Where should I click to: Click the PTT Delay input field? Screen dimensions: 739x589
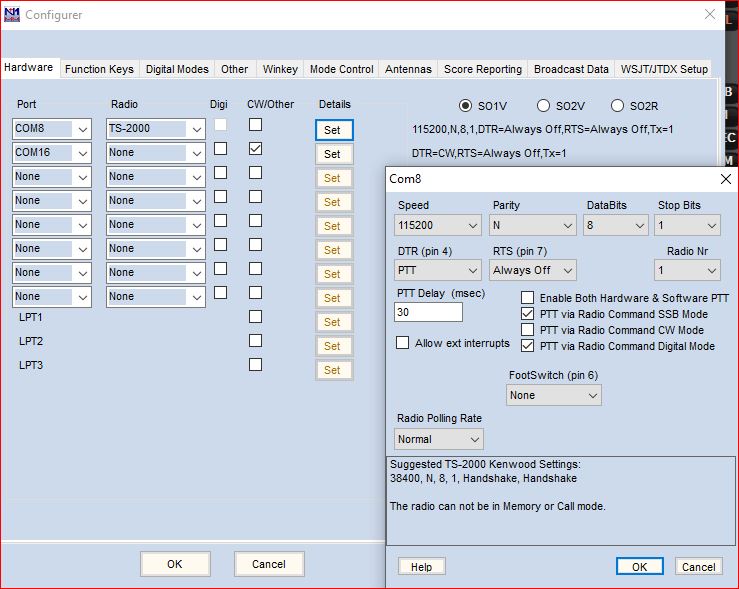(429, 312)
